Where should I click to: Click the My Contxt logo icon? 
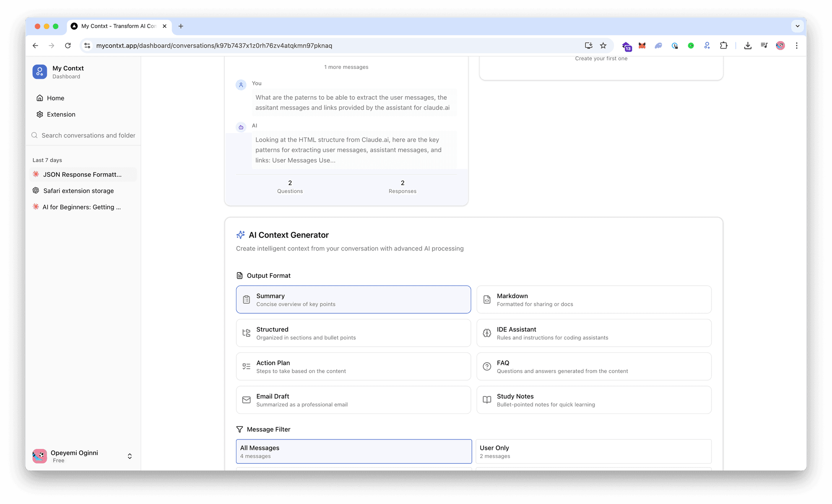pyautogui.click(x=39, y=72)
